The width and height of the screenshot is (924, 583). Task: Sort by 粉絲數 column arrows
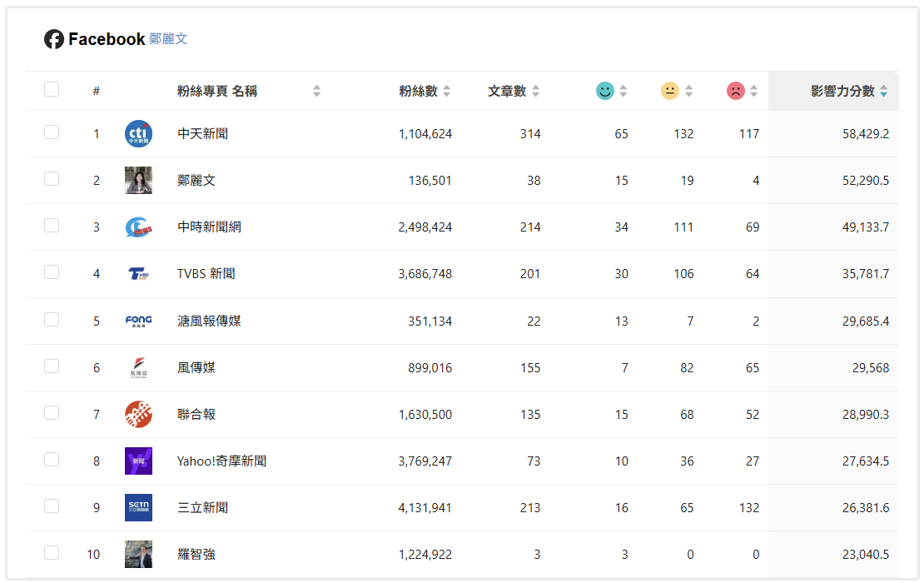447,91
